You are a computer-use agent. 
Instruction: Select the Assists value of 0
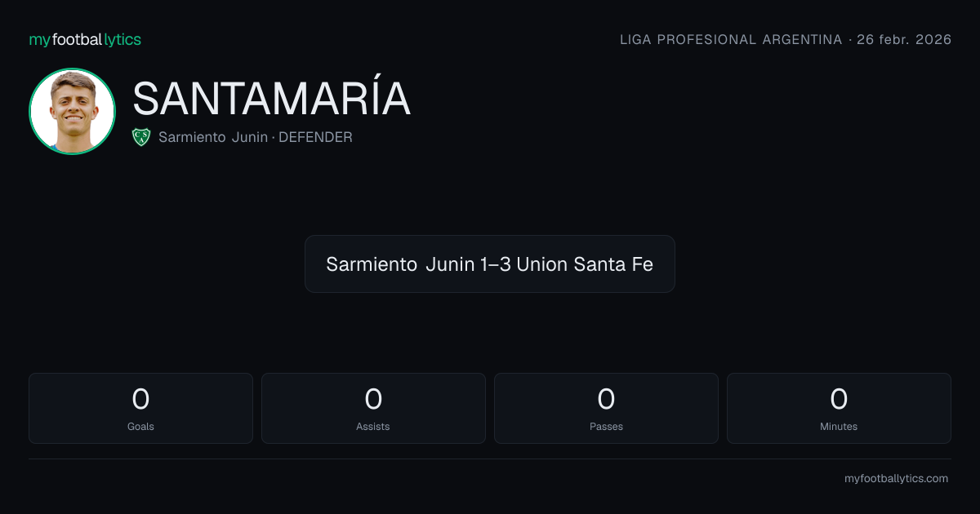tap(373, 399)
